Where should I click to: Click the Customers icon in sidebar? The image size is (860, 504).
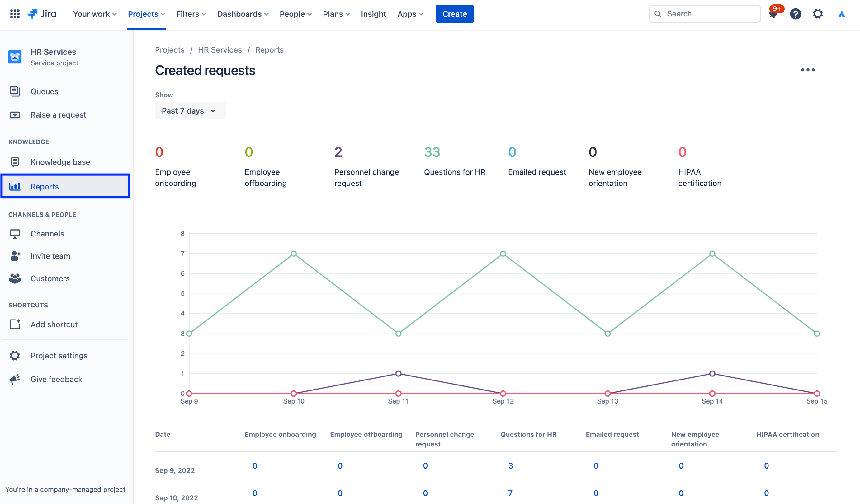(x=15, y=278)
